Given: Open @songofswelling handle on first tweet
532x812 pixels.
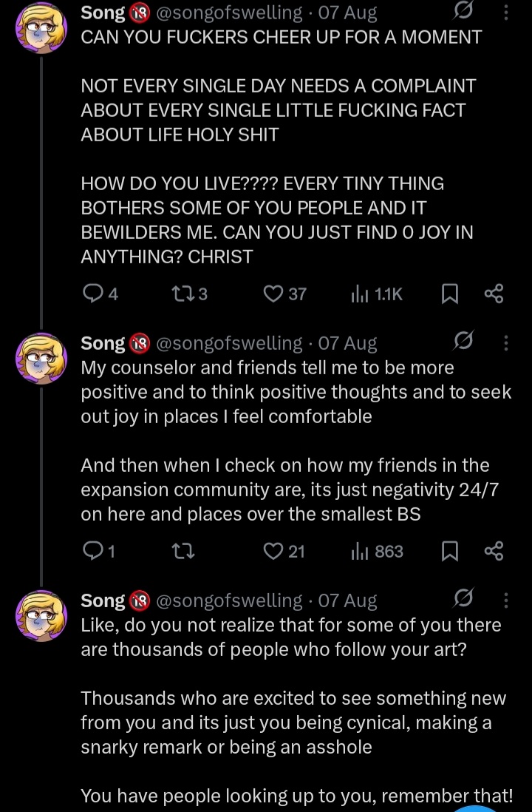Looking at the screenshot, I should (230, 13).
